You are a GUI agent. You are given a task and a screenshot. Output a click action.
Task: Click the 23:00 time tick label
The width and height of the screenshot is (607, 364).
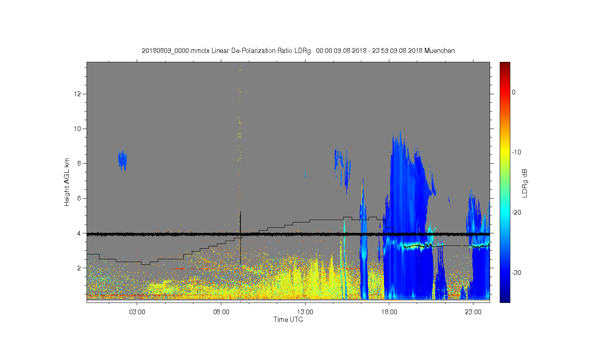pyautogui.click(x=473, y=312)
